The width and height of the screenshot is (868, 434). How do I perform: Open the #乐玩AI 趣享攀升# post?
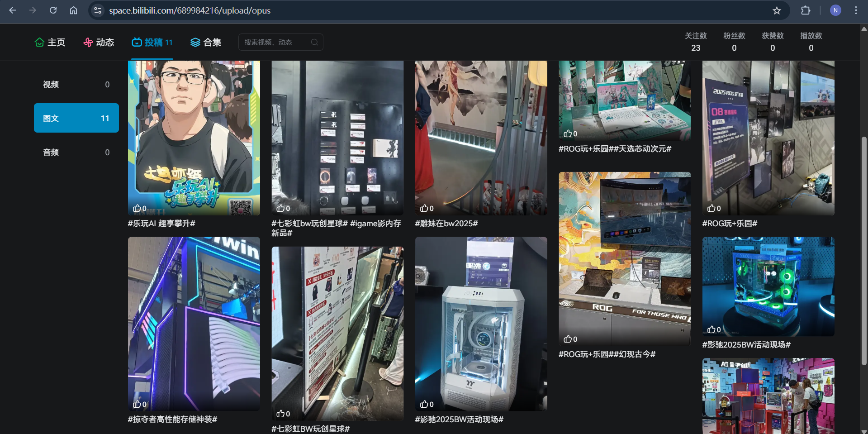point(194,136)
